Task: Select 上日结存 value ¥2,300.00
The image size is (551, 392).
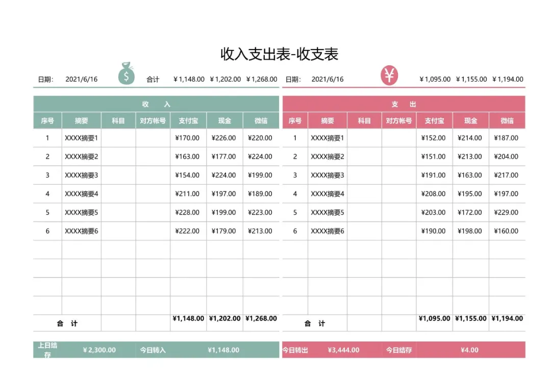Action: pos(99,350)
